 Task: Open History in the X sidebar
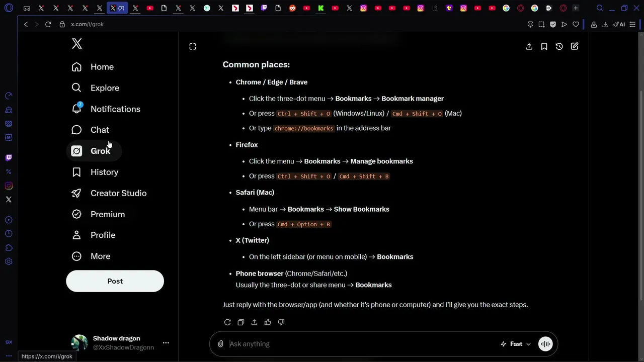click(x=95, y=172)
